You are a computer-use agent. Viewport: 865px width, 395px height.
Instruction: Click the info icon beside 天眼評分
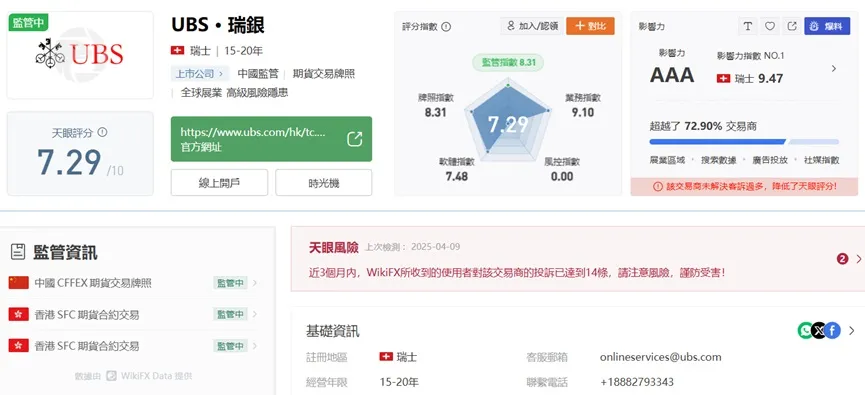(x=102, y=132)
